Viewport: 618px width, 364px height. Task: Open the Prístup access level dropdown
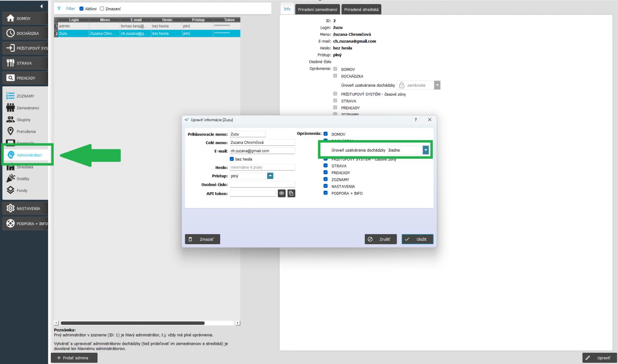(x=270, y=176)
